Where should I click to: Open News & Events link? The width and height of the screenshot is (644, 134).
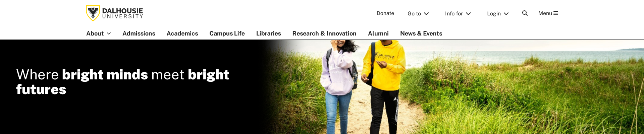(421, 33)
